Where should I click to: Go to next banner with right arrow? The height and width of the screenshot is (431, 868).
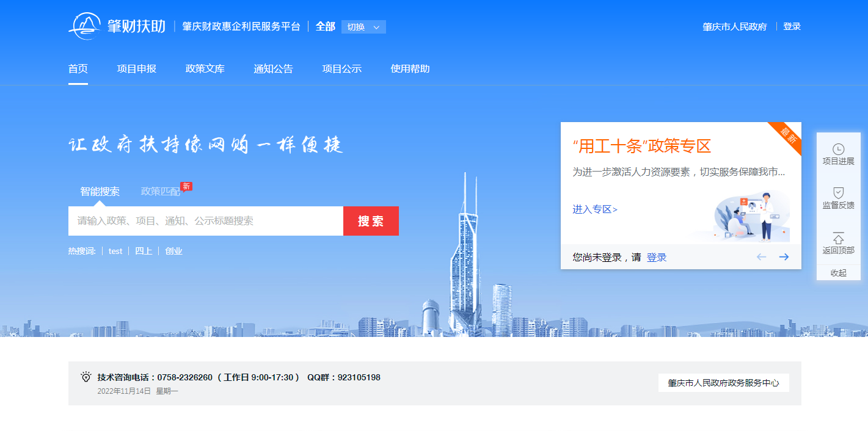click(x=784, y=257)
